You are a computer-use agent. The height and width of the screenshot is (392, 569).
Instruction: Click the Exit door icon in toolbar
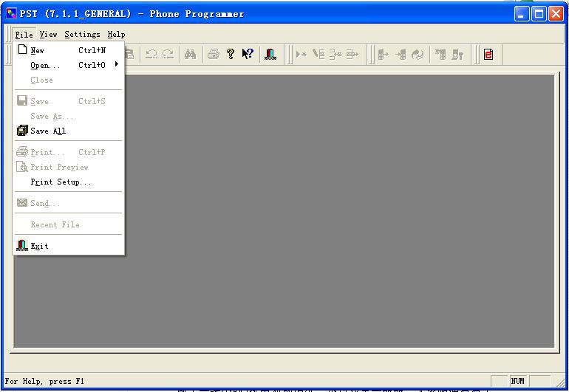click(270, 54)
